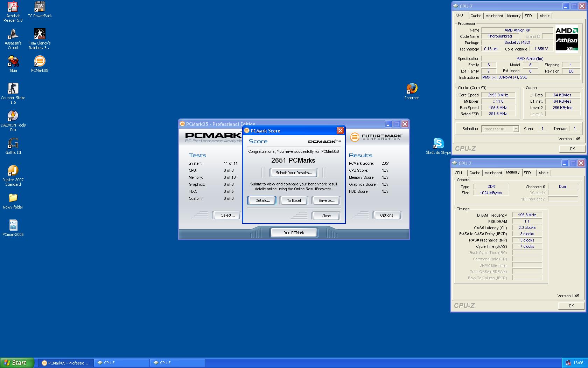Click Close in PCMark Score dialog
588x368 pixels.
326,216
